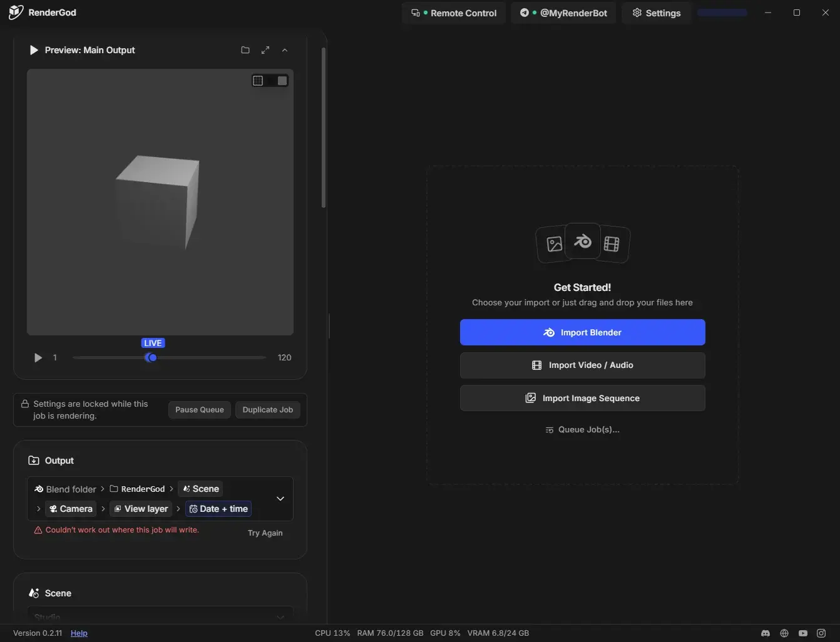Play the preview timeline
The image size is (840, 642).
click(38, 358)
